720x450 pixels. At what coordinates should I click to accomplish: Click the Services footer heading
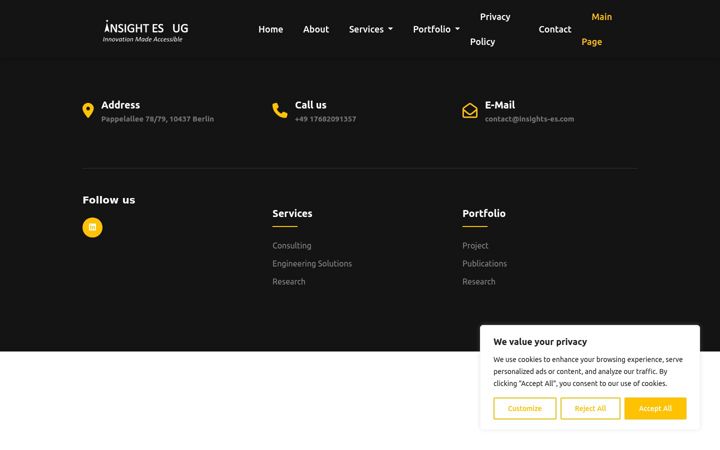click(292, 214)
